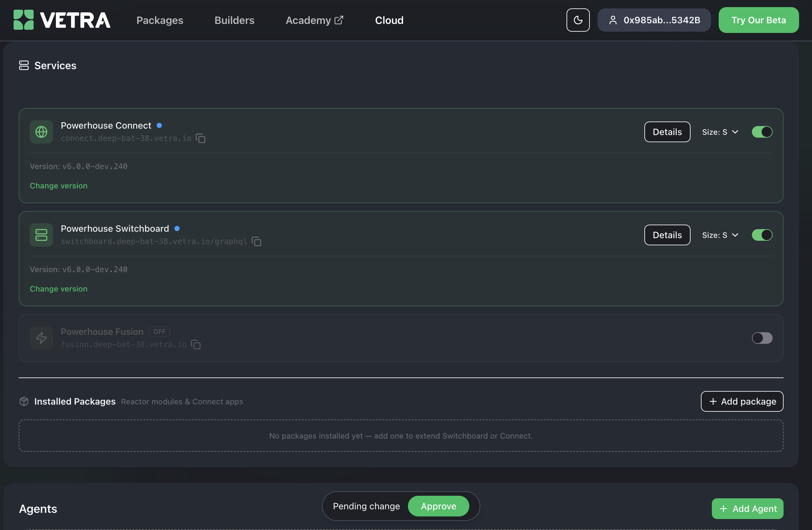Viewport: 812px width, 530px height.
Task: Copy the fusion.deep-bat-38.vetra.io URL
Action: click(196, 344)
